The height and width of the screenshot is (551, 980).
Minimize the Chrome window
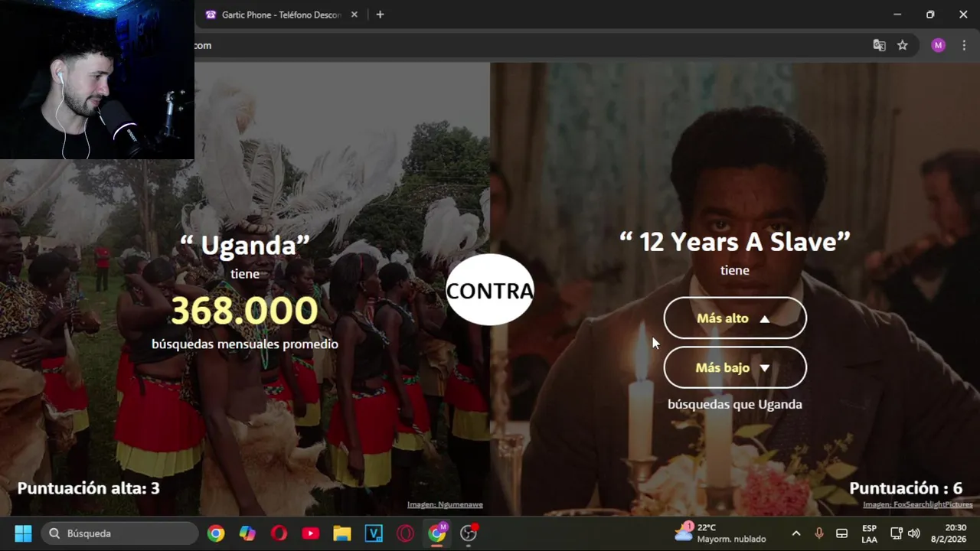click(897, 15)
